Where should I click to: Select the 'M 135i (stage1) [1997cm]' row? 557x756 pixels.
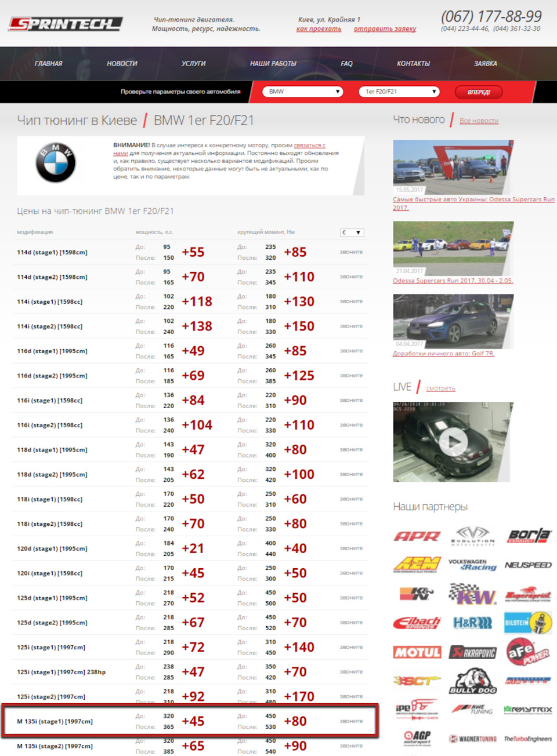tap(190, 721)
